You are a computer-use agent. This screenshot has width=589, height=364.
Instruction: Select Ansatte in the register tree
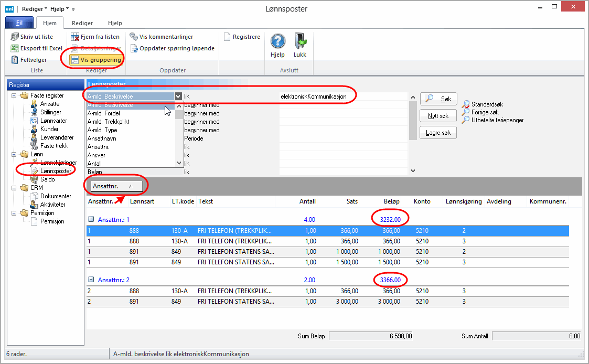[x=50, y=104]
